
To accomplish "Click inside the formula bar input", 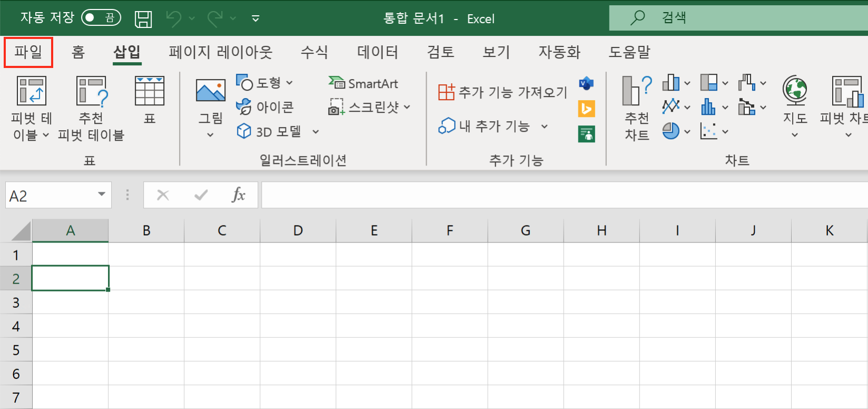I will 565,195.
